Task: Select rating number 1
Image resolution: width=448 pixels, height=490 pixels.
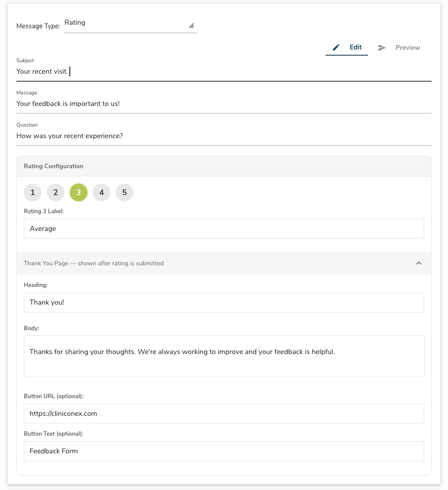Action: pyautogui.click(x=33, y=192)
